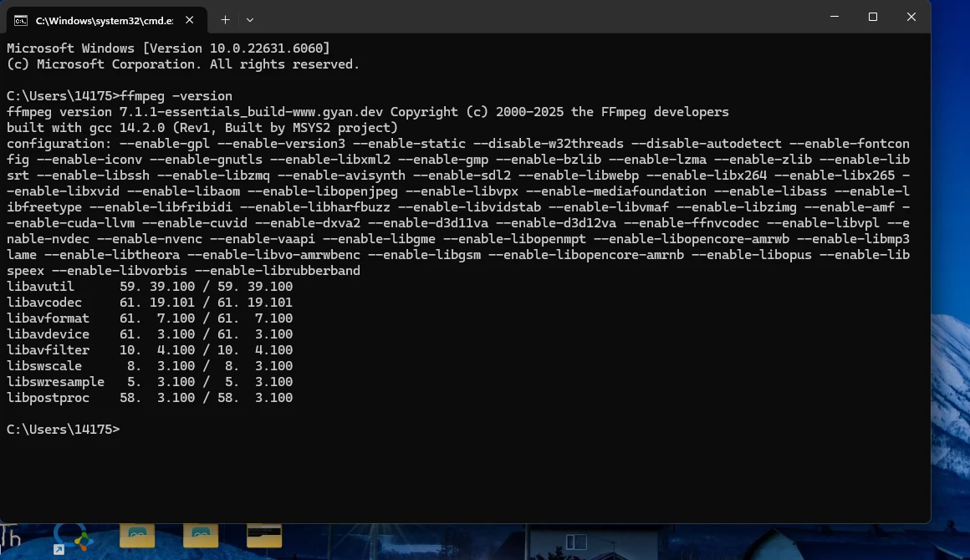Close the terminal window
Screen dimensions: 970x560
911,17
